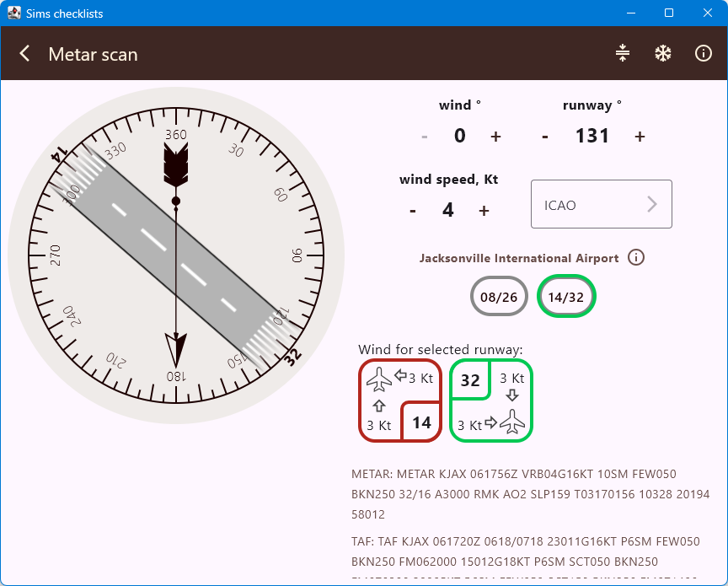Image resolution: width=728 pixels, height=586 pixels.
Task: Decrease wind speed with minus
Action: [413, 211]
